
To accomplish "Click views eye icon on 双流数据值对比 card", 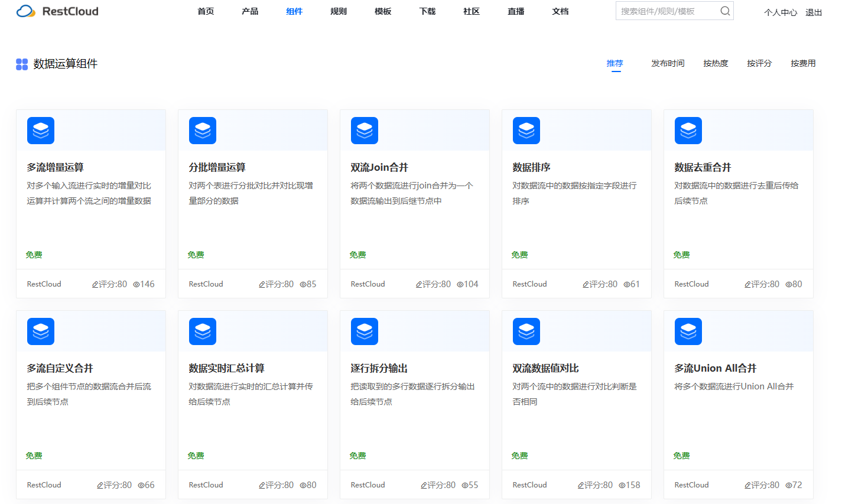I will pos(622,486).
